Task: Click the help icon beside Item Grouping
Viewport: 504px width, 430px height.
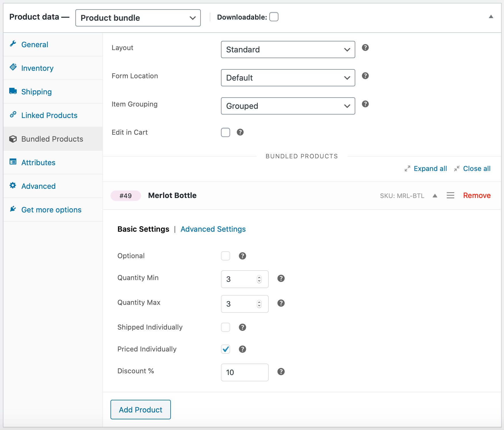Action: pos(365,104)
